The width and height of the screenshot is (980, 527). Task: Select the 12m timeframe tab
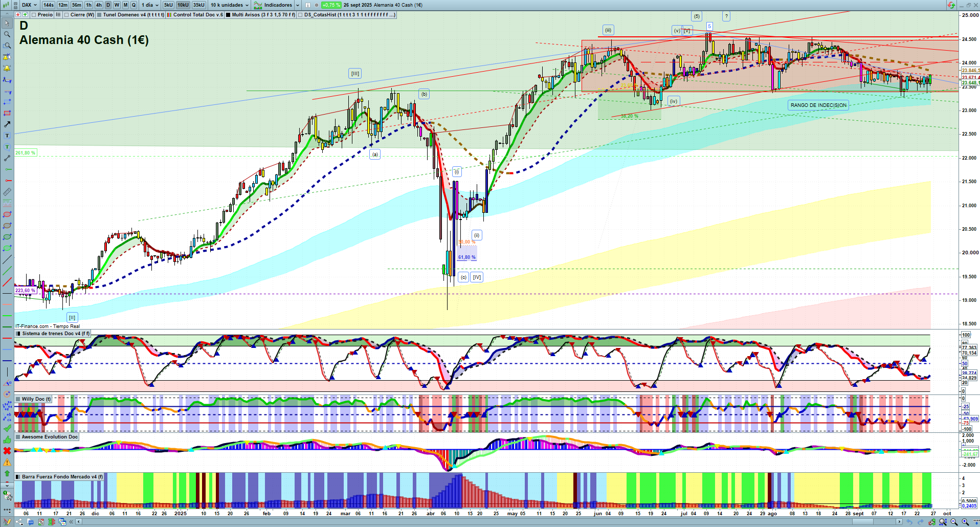[63, 5]
